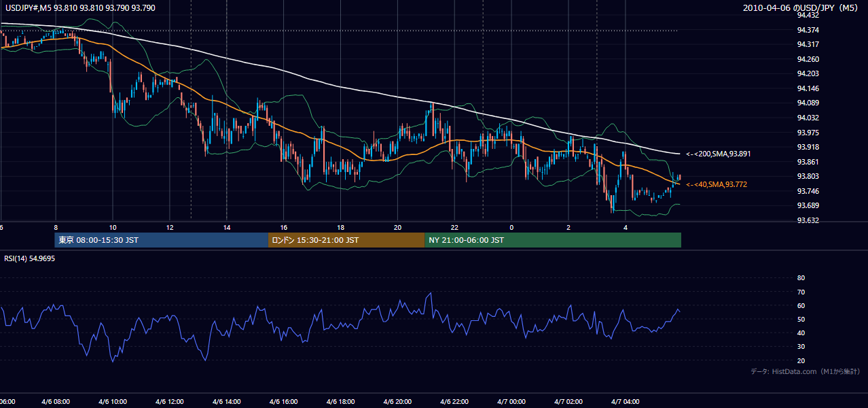Select the London session bar ロンドン 15:30-21:00 JST

click(346, 240)
